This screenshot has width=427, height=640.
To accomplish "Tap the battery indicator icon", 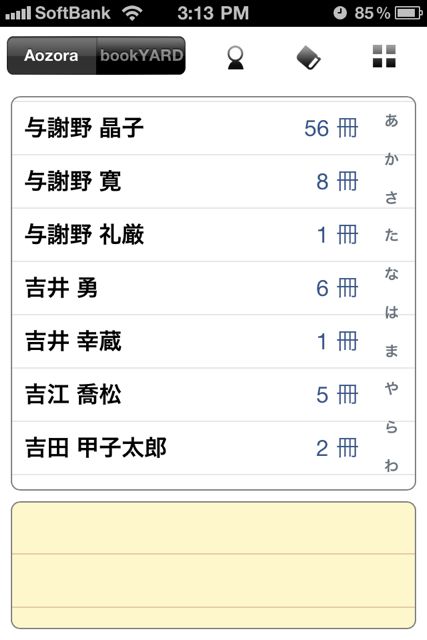I will 408,13.
